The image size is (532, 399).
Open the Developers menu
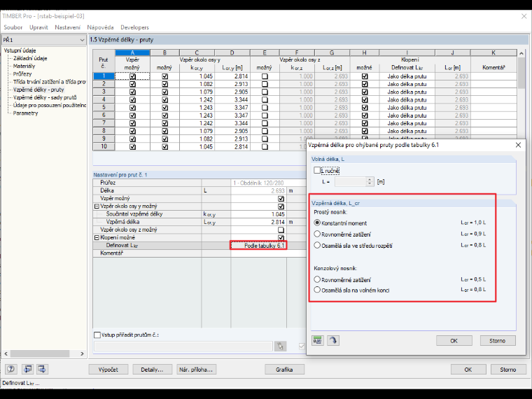(x=134, y=27)
